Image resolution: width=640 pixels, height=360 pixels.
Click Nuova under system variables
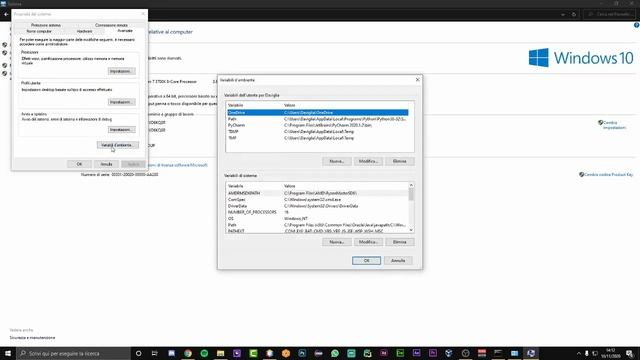[336, 242]
